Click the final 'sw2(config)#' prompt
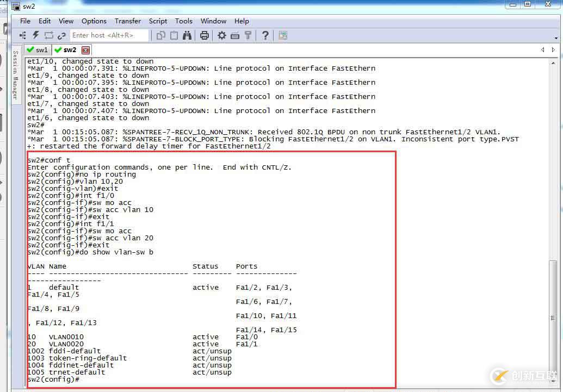This screenshot has width=563, height=392. (53, 379)
